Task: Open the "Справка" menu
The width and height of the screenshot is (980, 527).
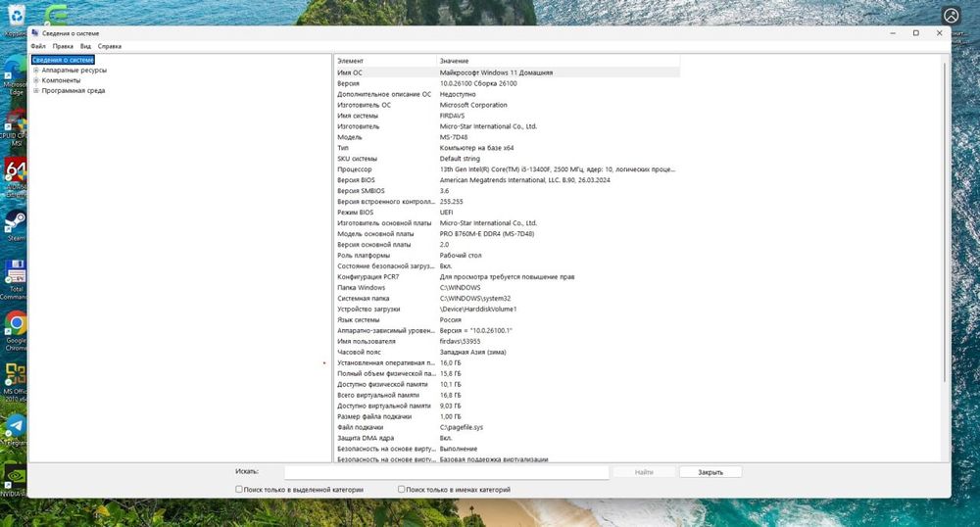Action: [x=110, y=46]
